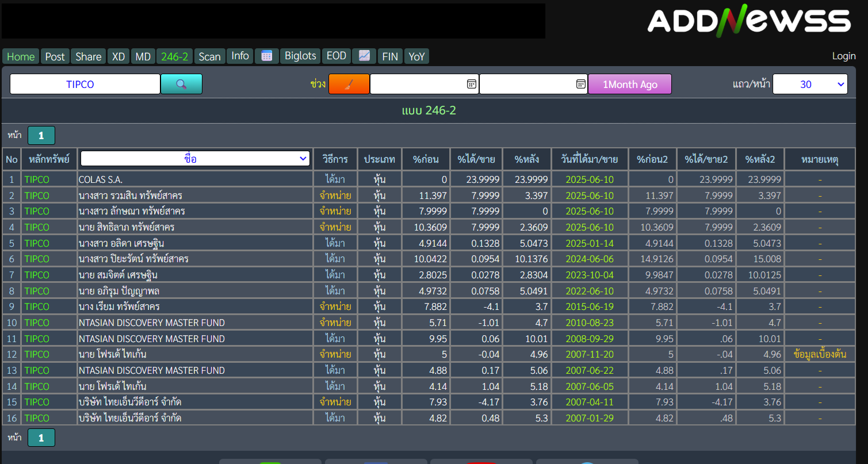868x464 pixels.
Task: Open the Scan tab
Action: point(209,56)
